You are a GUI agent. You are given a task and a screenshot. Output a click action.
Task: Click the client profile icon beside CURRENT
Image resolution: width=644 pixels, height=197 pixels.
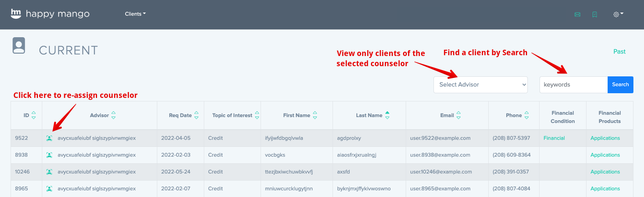[x=19, y=45]
